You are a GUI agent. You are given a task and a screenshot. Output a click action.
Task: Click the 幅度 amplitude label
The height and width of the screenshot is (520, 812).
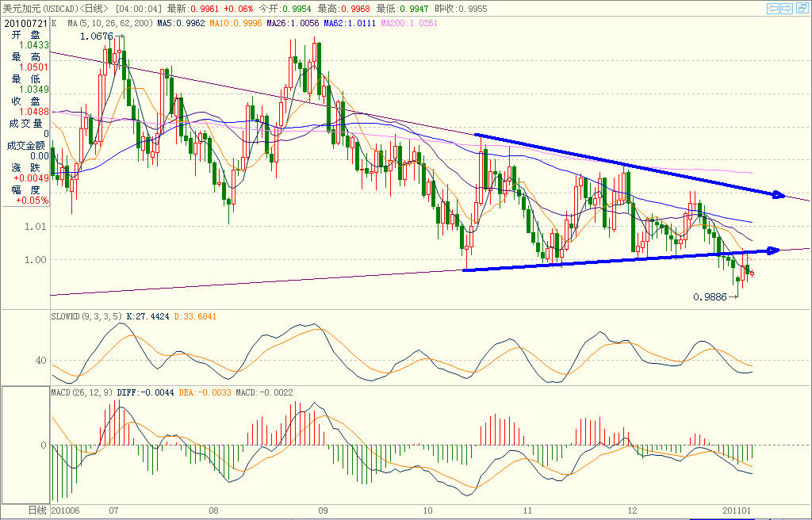coord(26,190)
